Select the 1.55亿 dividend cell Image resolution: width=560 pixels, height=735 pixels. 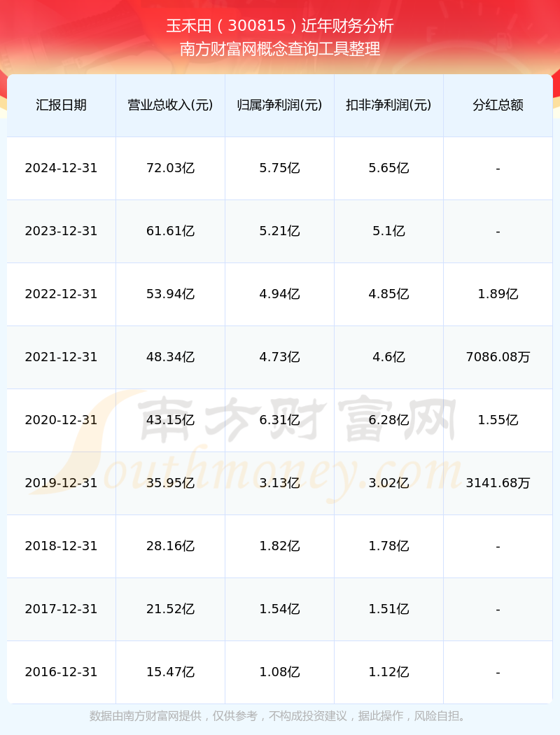[x=498, y=421]
